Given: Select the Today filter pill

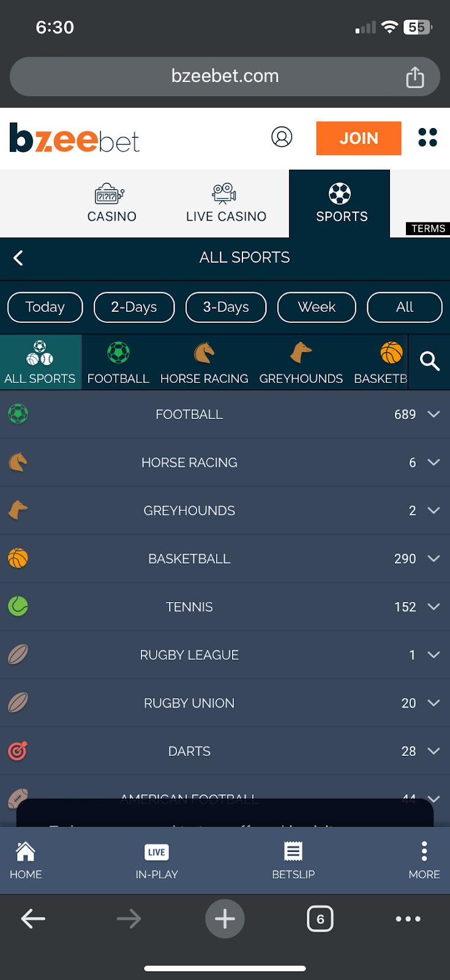Looking at the screenshot, I should [x=45, y=307].
